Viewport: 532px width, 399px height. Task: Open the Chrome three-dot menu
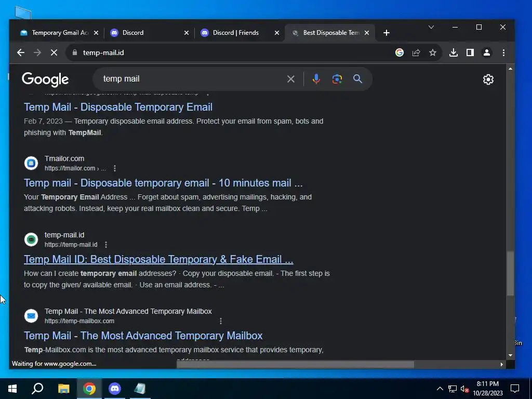pyautogui.click(x=503, y=52)
